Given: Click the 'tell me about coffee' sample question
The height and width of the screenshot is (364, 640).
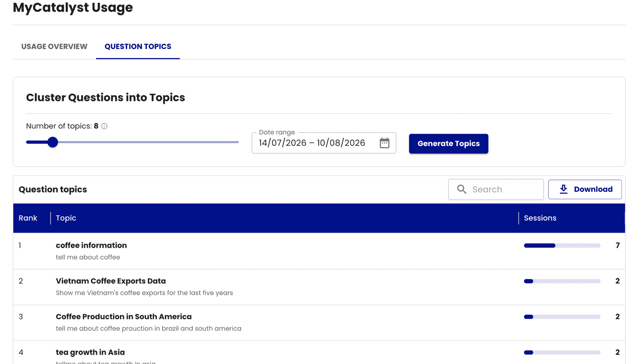Looking at the screenshot, I should 88,257.
